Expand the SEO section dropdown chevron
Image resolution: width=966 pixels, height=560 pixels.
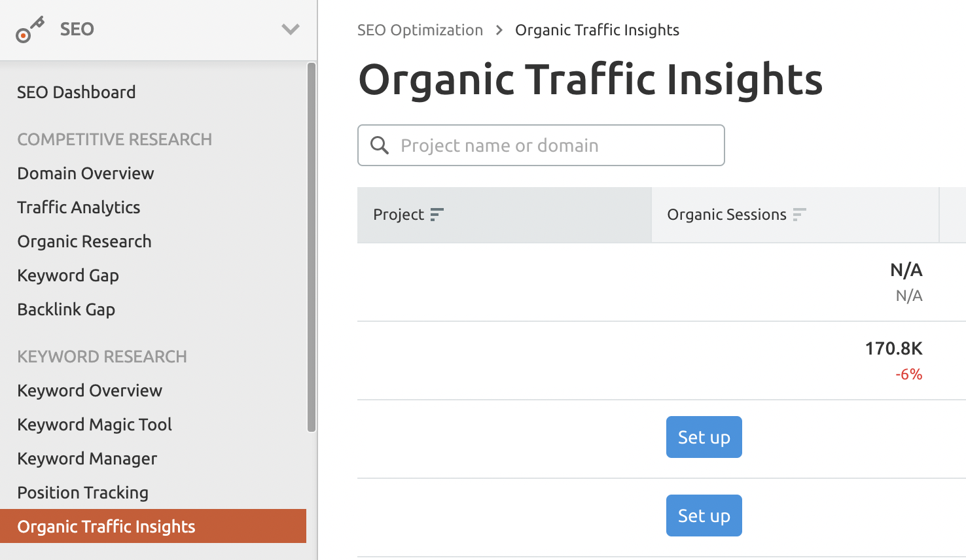coord(291,29)
